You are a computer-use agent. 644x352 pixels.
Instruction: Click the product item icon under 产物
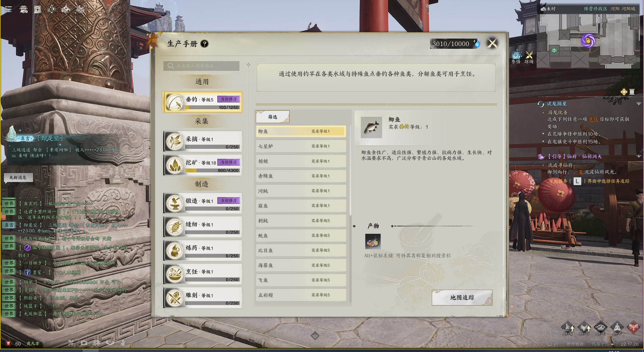373,241
